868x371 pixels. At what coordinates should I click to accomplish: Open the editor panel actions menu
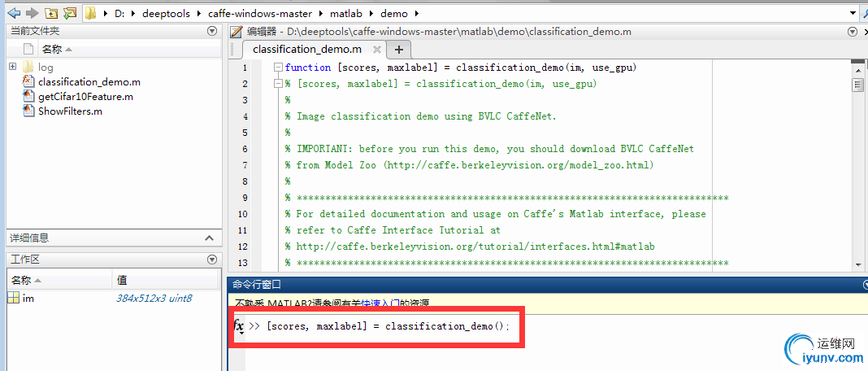click(x=853, y=33)
